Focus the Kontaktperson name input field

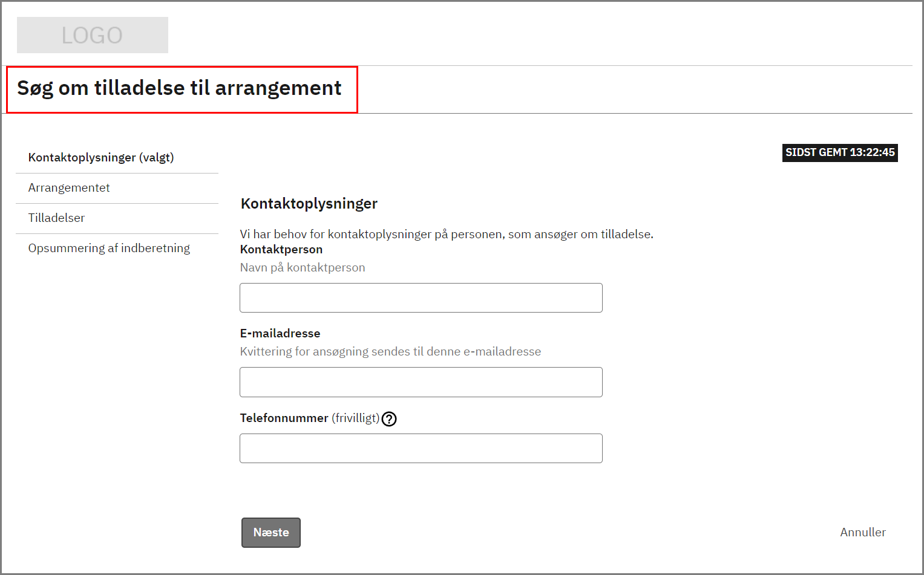point(421,298)
